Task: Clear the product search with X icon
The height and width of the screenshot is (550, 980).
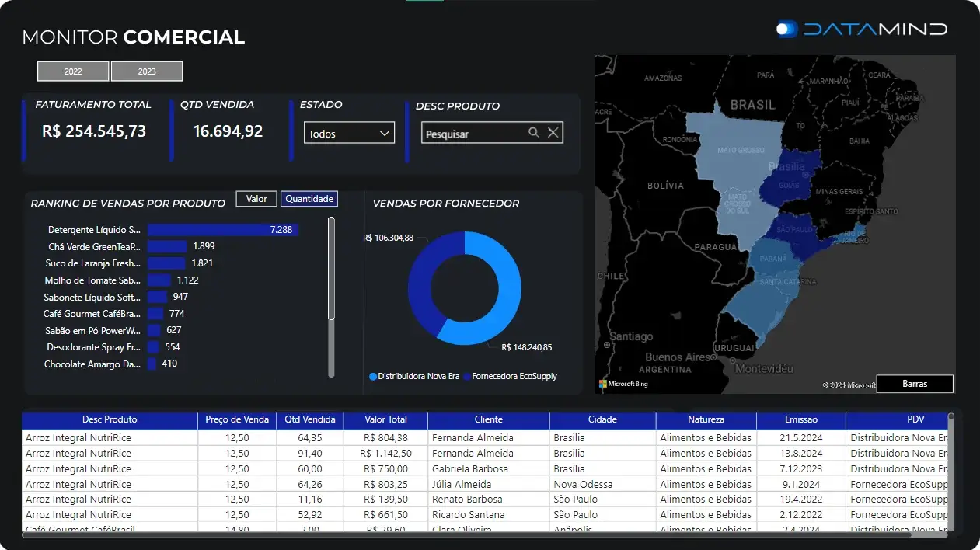Action: pyautogui.click(x=553, y=133)
